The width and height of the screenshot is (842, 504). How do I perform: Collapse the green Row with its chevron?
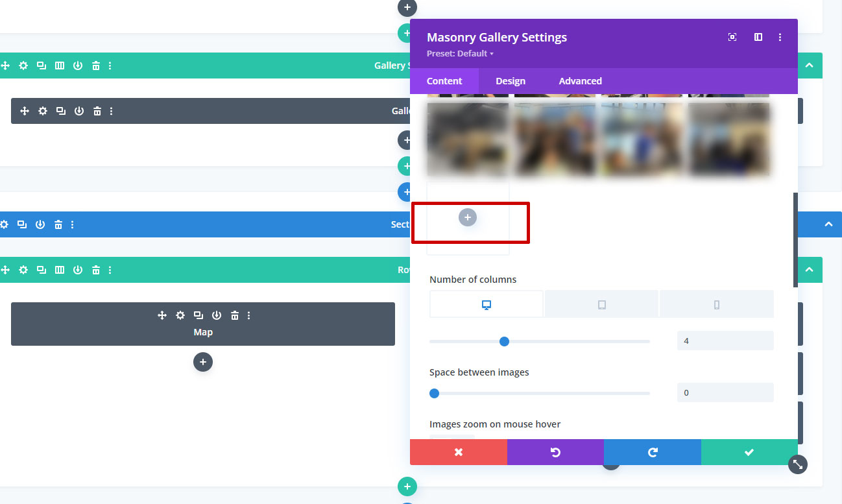click(x=809, y=270)
